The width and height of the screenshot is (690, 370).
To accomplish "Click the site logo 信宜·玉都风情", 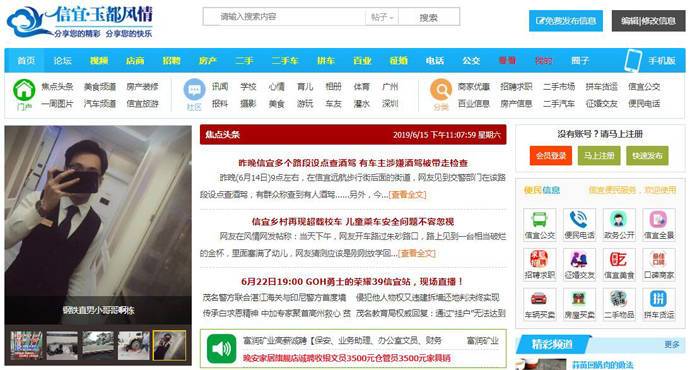I will pos(80,21).
